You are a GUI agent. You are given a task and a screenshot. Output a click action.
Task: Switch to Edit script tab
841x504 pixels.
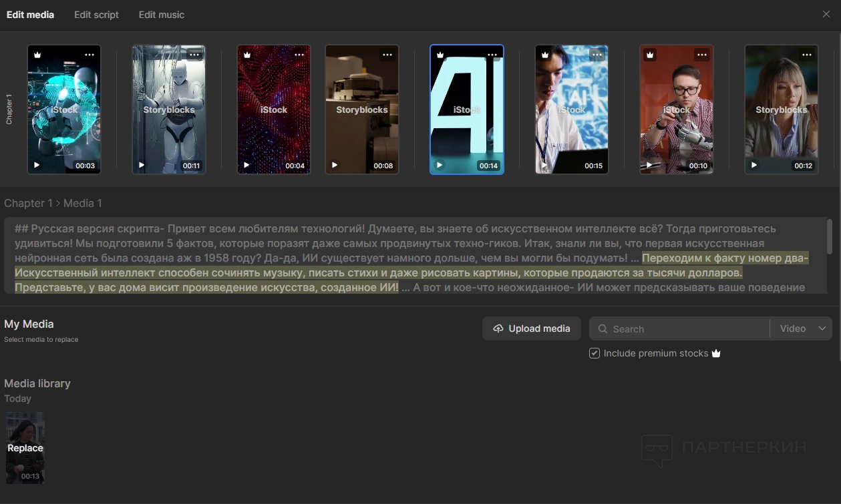(x=96, y=15)
